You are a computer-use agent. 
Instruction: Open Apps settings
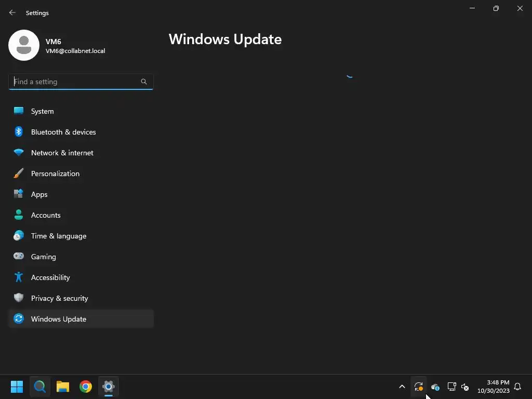81,194
